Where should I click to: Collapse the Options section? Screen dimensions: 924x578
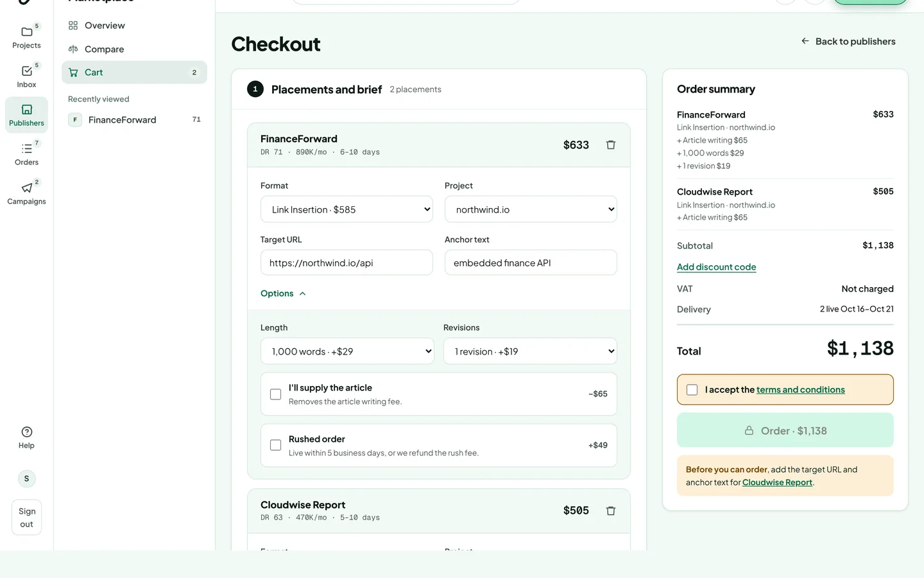pyautogui.click(x=284, y=293)
